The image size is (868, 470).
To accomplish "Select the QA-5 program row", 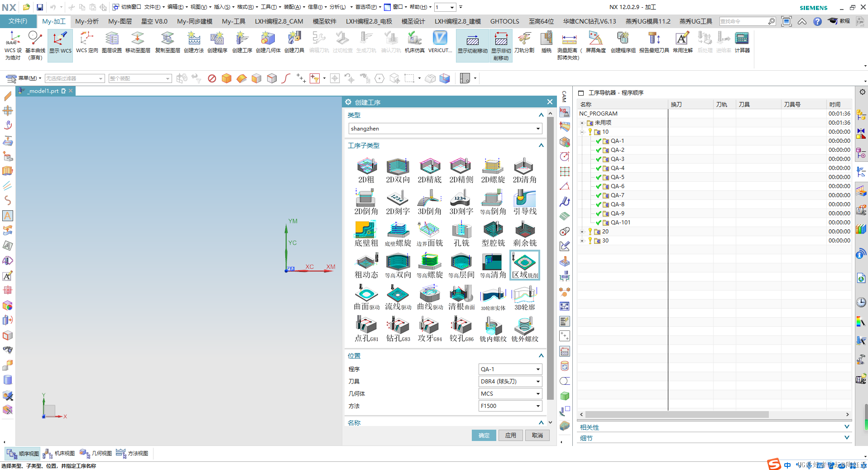I will 618,177.
